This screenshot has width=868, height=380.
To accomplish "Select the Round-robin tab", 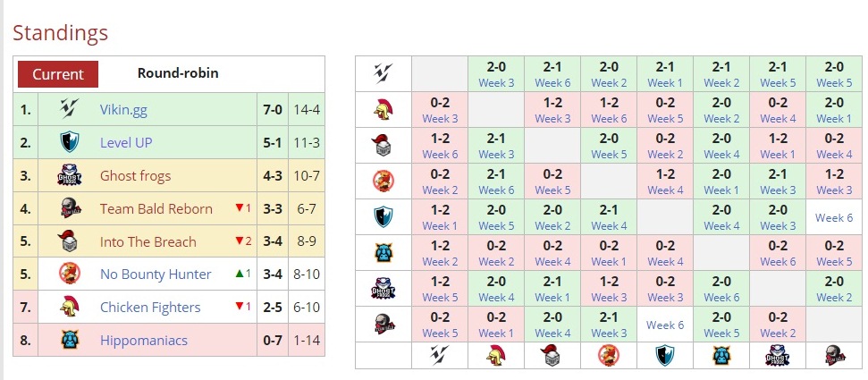I will (178, 73).
